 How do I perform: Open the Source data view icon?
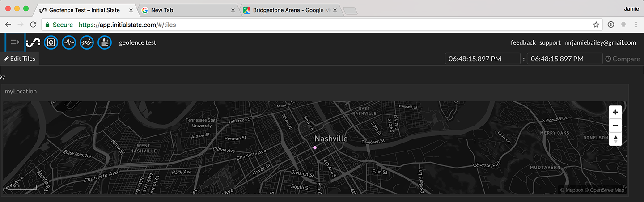pyautogui.click(x=105, y=42)
